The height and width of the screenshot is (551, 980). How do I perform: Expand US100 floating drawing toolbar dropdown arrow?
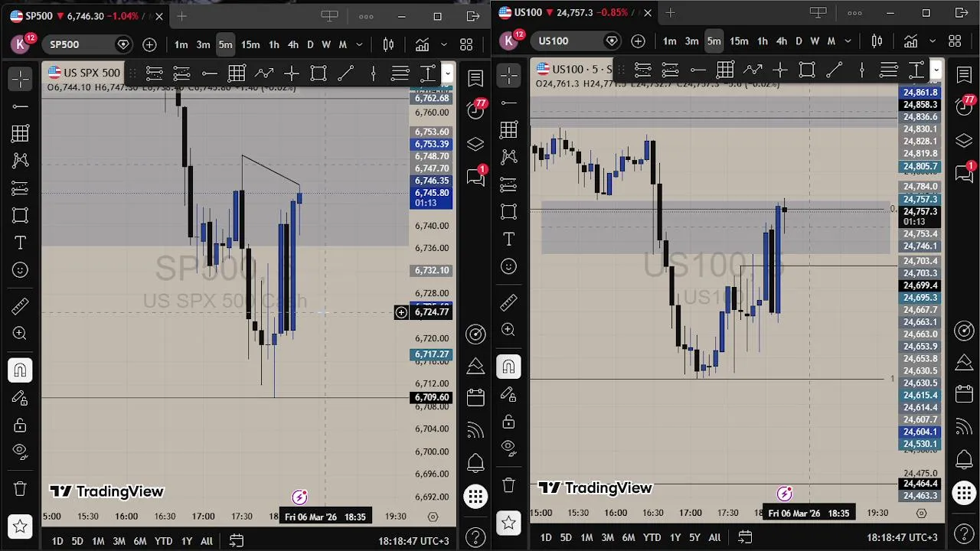(x=936, y=70)
